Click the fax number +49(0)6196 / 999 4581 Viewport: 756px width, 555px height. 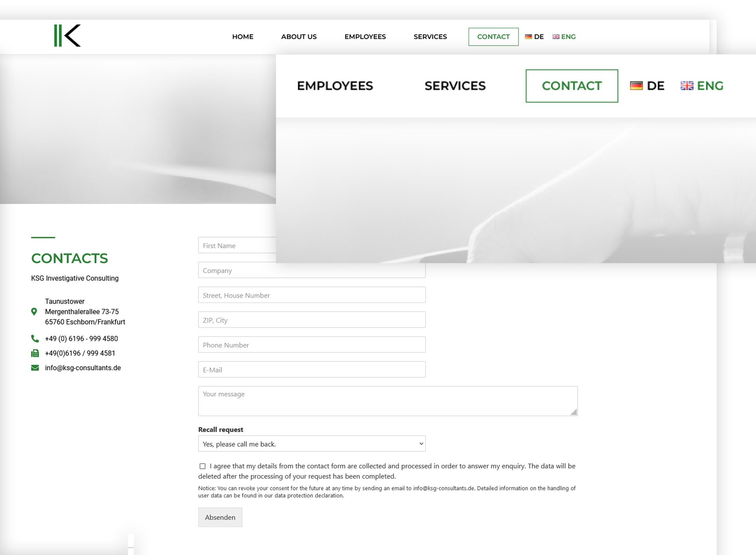pyautogui.click(x=80, y=353)
